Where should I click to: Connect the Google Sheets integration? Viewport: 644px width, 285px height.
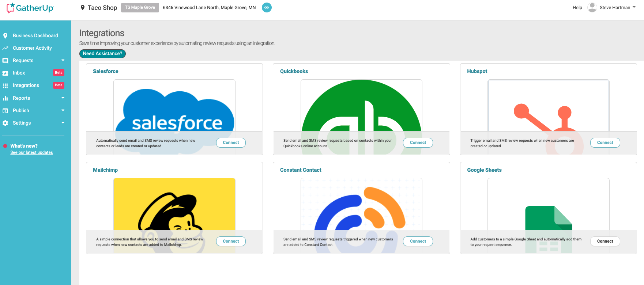click(x=605, y=241)
